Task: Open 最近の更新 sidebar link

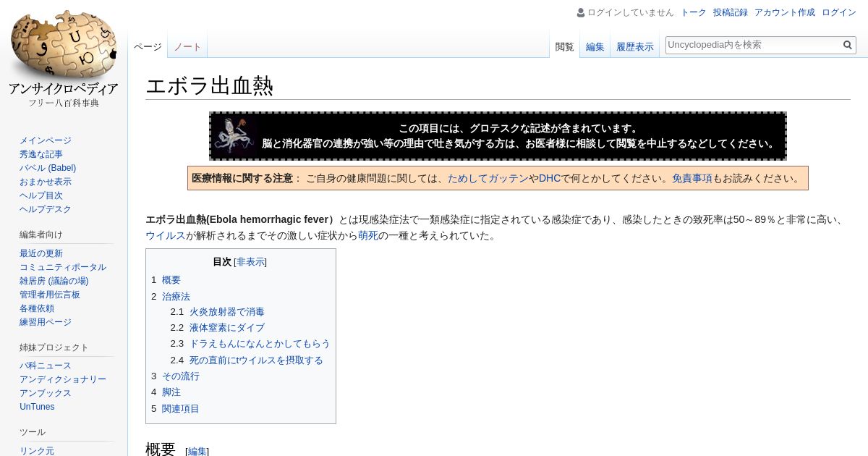Action: coord(41,253)
